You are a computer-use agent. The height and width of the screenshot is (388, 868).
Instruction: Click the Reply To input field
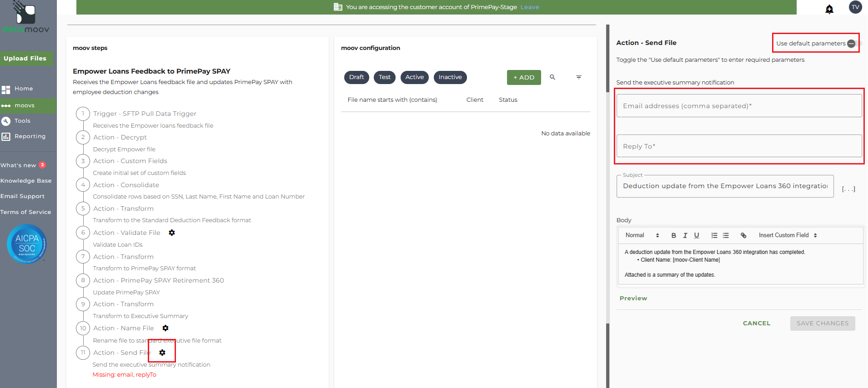click(x=739, y=146)
